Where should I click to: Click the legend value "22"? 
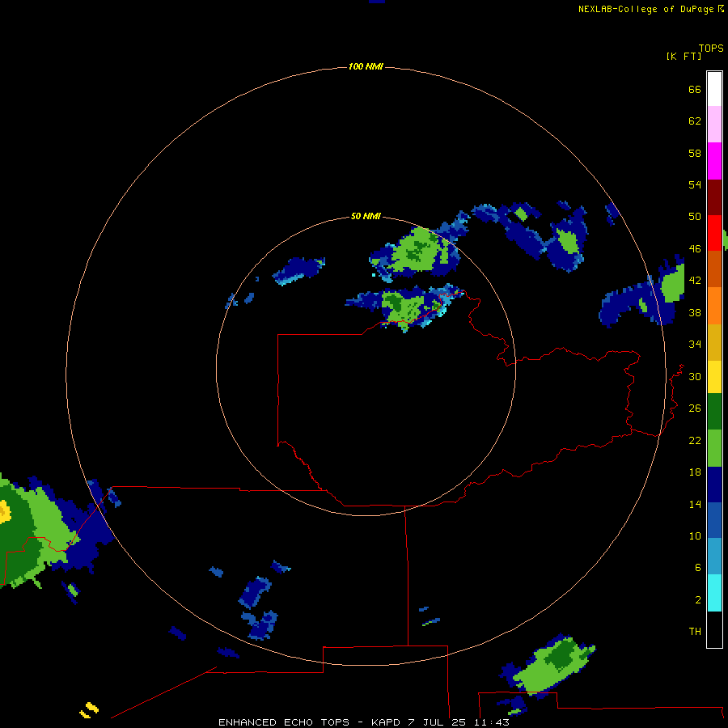[695, 440]
